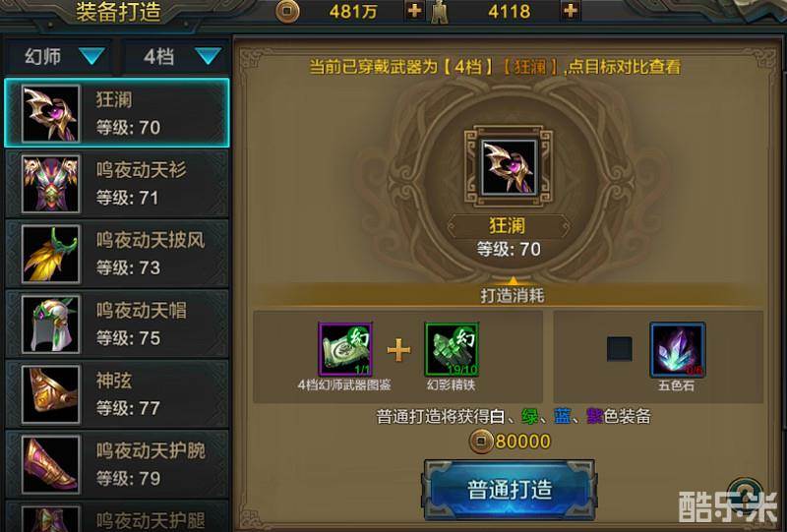Select the 五色石 crystal icon
The image size is (787, 532).
pos(678,350)
